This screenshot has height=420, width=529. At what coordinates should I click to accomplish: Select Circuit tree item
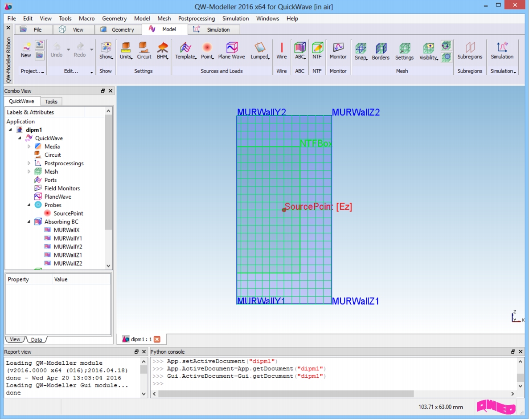53,155
